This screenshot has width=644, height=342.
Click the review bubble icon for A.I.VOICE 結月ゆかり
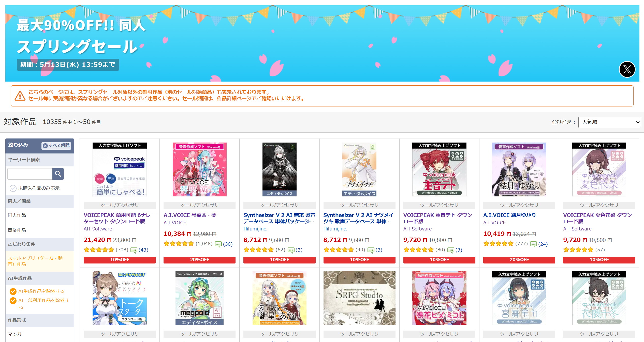(x=533, y=244)
